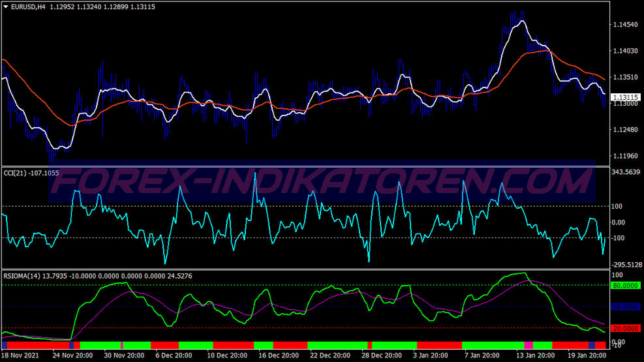The width and height of the screenshot is (644, 362).
Task: Click the CCI minimum value -295.5128
Action: pyautogui.click(x=627, y=265)
